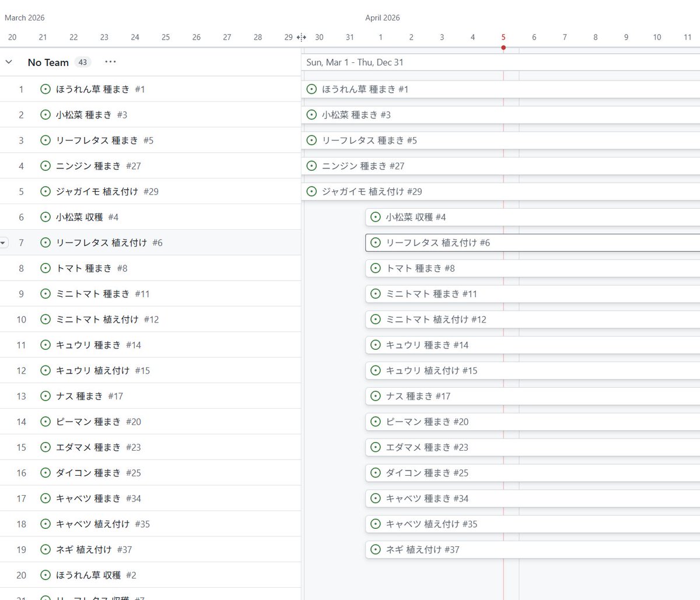Open 小松菜 種まき title in the table
The image size is (700, 600).
click(84, 115)
